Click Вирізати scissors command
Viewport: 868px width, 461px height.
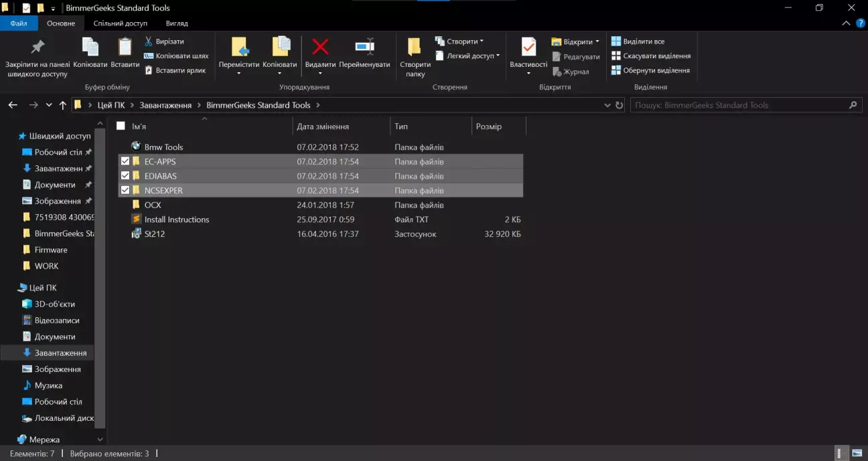(x=164, y=41)
